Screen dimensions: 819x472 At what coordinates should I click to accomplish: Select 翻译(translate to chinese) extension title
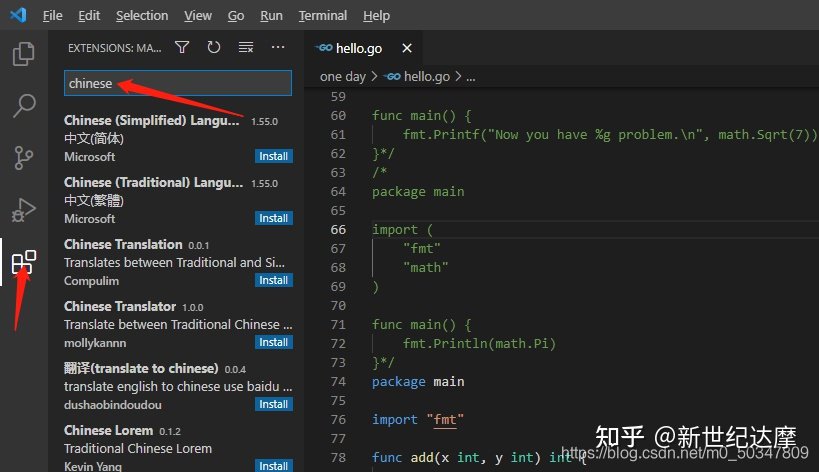click(x=141, y=368)
